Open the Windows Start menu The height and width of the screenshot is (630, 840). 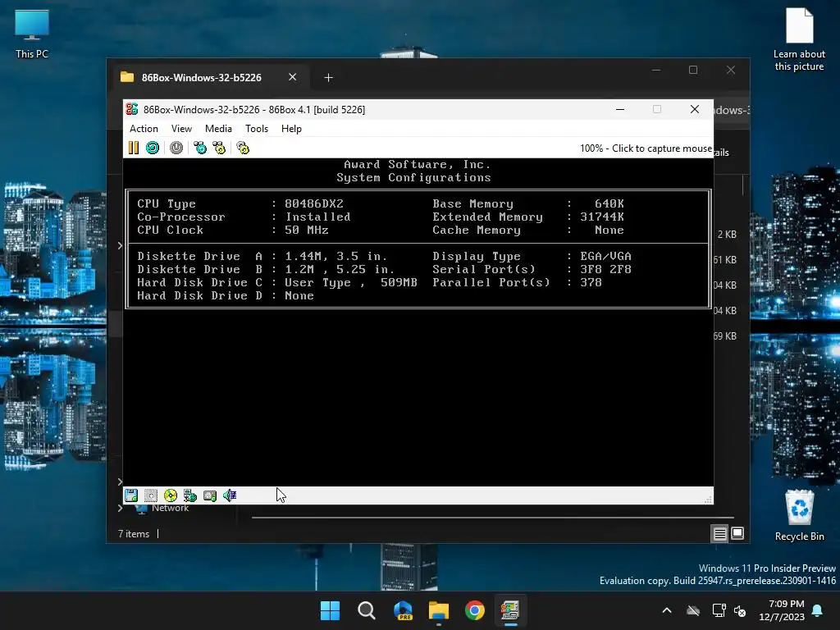click(x=330, y=610)
